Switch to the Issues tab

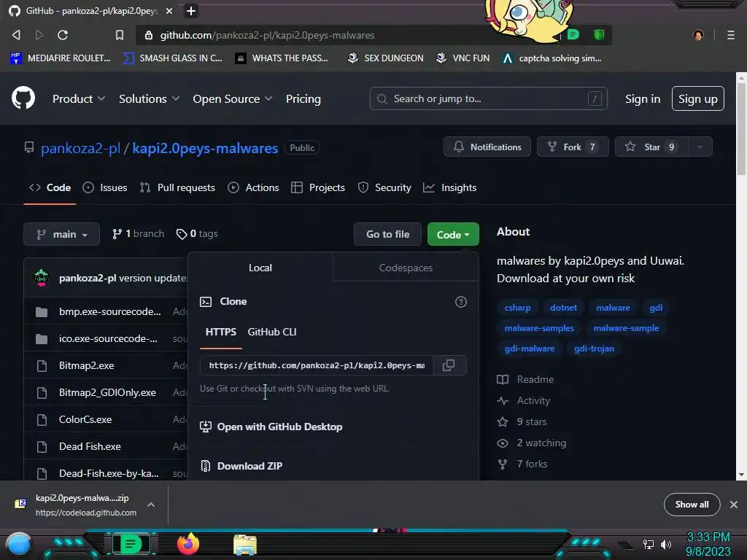tap(105, 187)
